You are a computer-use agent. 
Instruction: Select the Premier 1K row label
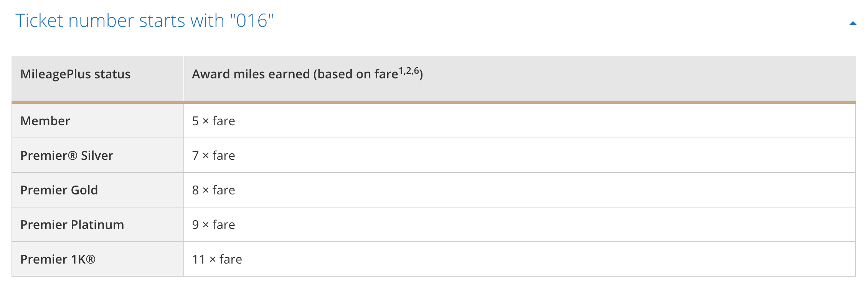(x=58, y=259)
